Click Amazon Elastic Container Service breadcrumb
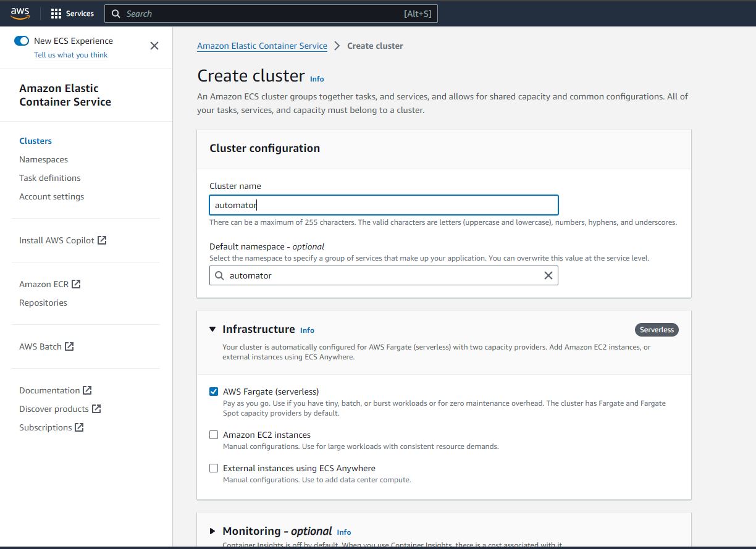This screenshot has width=756, height=549. click(262, 46)
